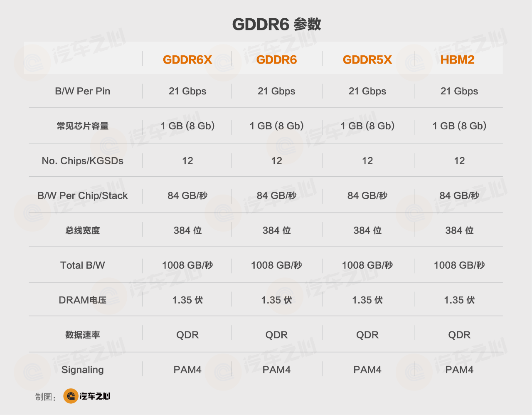Image resolution: width=532 pixels, height=415 pixels.
Task: Click chip count "12" under GDDR6X
Action: pos(187,161)
